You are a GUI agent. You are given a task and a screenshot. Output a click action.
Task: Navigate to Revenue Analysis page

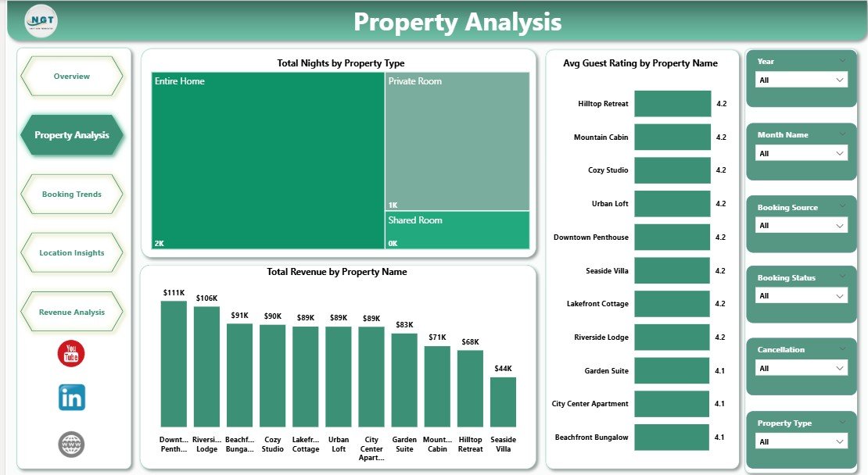click(72, 312)
